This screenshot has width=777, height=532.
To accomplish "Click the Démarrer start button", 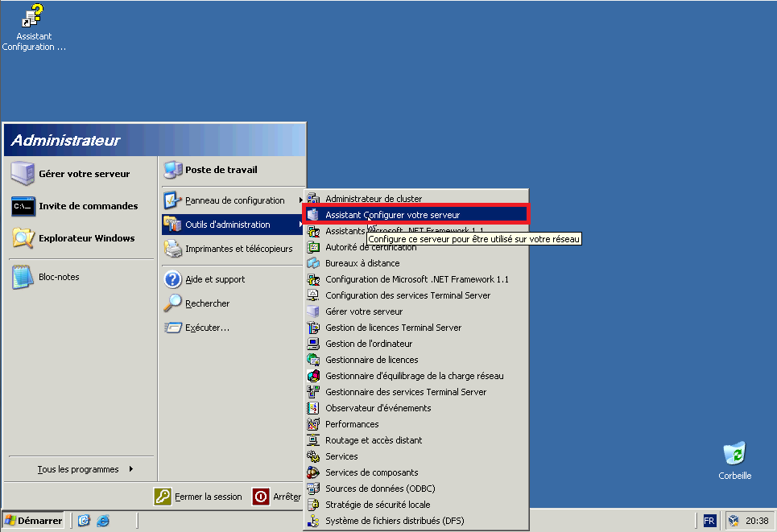I will (x=33, y=521).
